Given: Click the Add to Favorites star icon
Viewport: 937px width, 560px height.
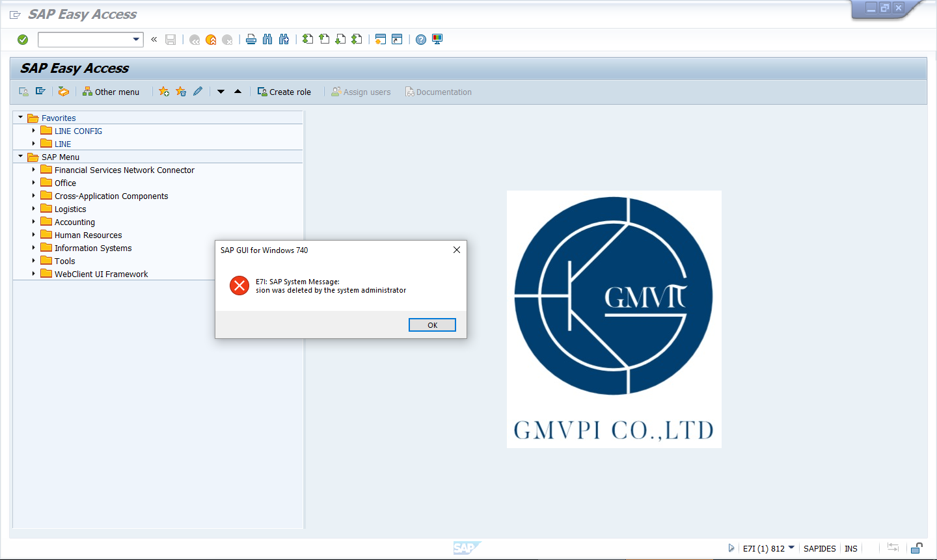Looking at the screenshot, I should (x=164, y=92).
